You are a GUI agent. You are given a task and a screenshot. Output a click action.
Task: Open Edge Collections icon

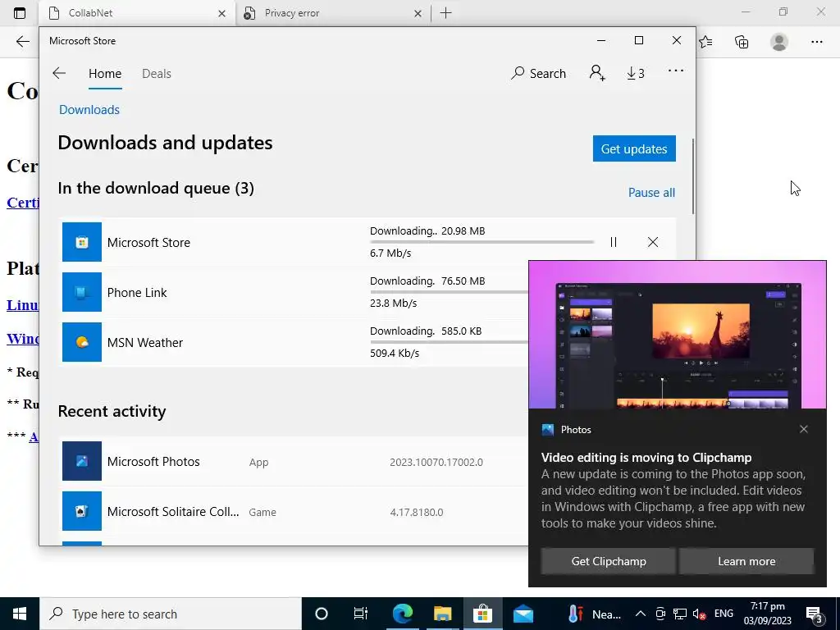coord(742,42)
